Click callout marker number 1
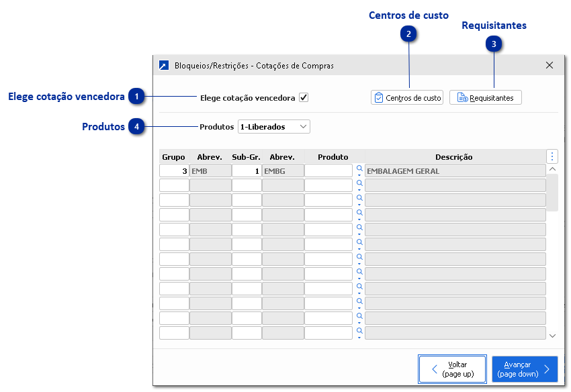 click(x=137, y=97)
